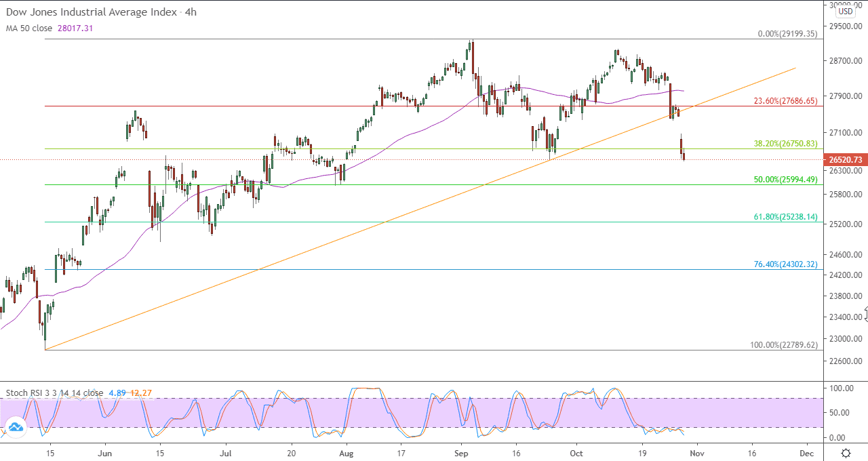
Task: Select the 50.00%(25994.49) Fibonacci label
Action: [x=786, y=180]
